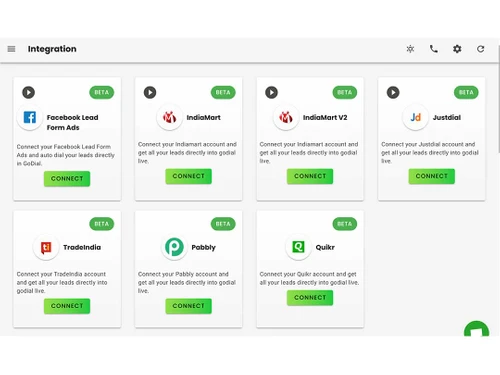
Task: Click BETA badge on Facebook card
Action: tap(102, 92)
